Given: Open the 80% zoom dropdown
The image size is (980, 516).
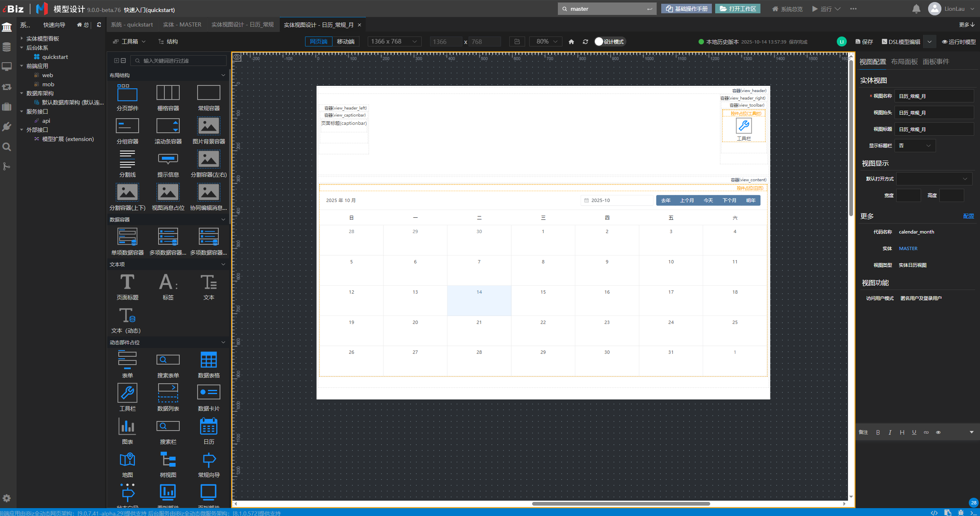Looking at the screenshot, I should click(546, 41).
